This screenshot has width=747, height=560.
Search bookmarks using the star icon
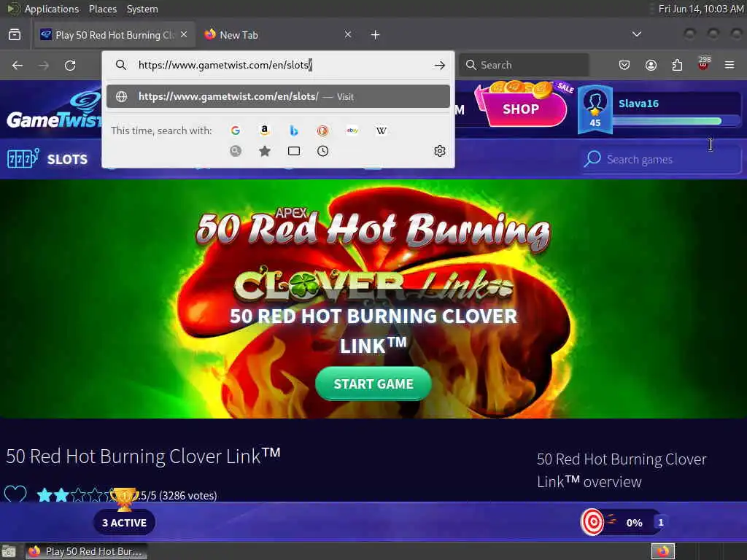tap(265, 151)
